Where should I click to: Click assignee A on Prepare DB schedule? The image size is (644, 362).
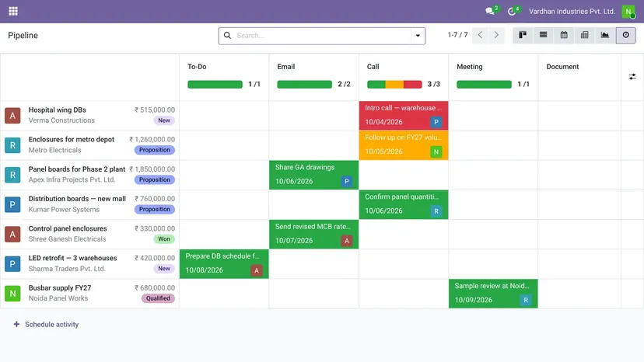[x=257, y=270]
